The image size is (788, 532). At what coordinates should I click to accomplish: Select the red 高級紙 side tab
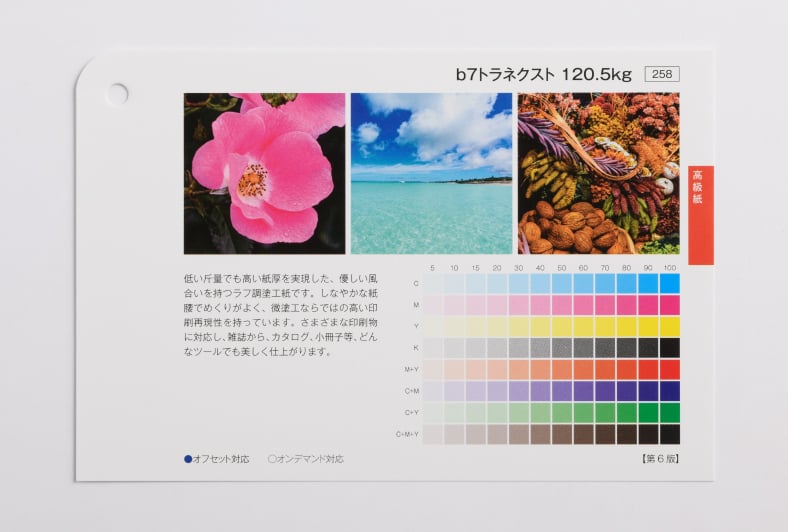[x=700, y=215]
